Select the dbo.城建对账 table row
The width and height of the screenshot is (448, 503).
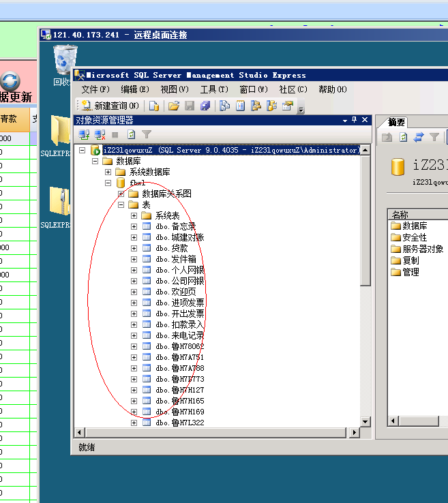coord(180,237)
